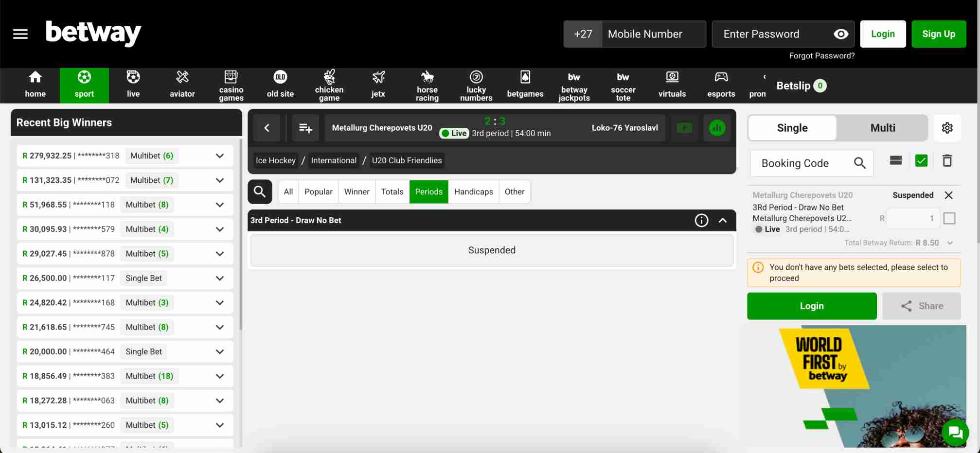
Task: Select the Popular markets tab
Action: pyautogui.click(x=319, y=192)
